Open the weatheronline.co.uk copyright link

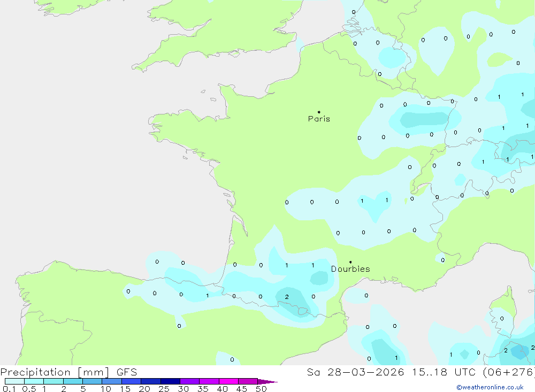pos(490,387)
